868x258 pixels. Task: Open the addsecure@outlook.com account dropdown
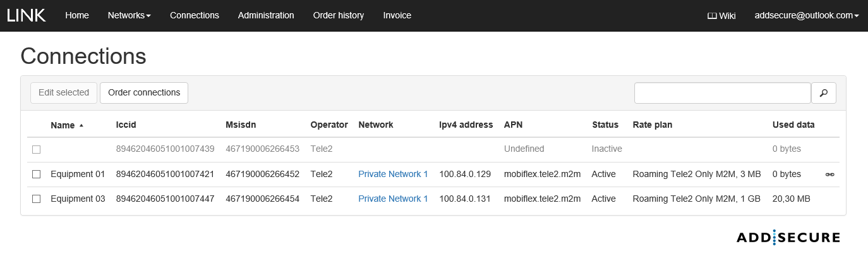(x=807, y=16)
